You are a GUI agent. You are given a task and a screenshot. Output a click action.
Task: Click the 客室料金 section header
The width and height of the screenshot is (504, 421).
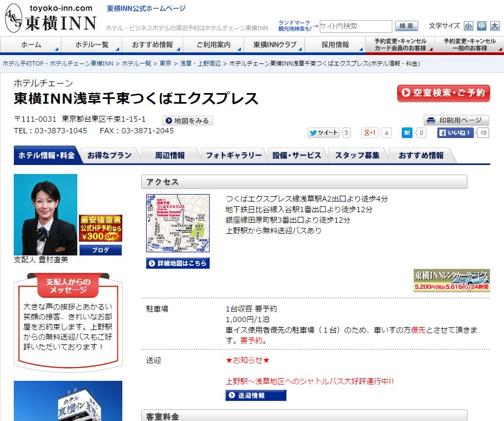[x=304, y=416]
